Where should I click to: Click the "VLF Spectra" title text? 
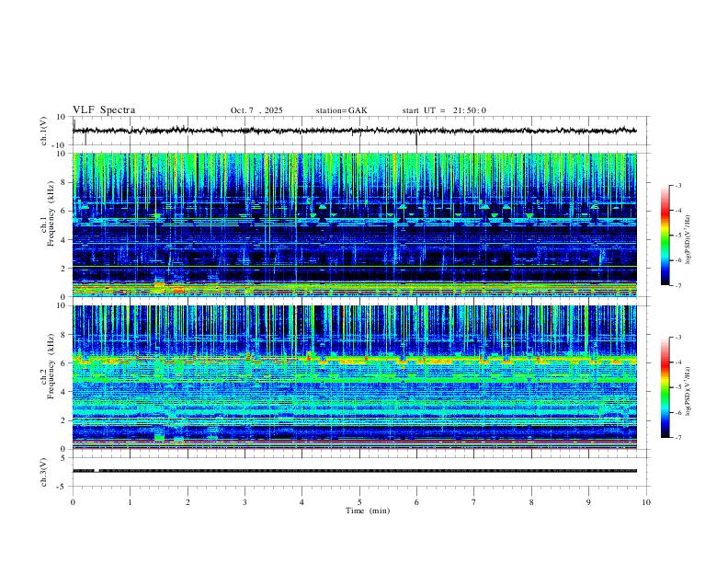pos(104,110)
